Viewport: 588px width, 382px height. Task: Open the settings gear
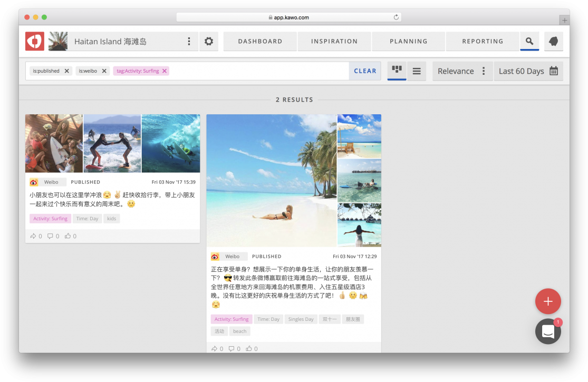[x=209, y=41]
